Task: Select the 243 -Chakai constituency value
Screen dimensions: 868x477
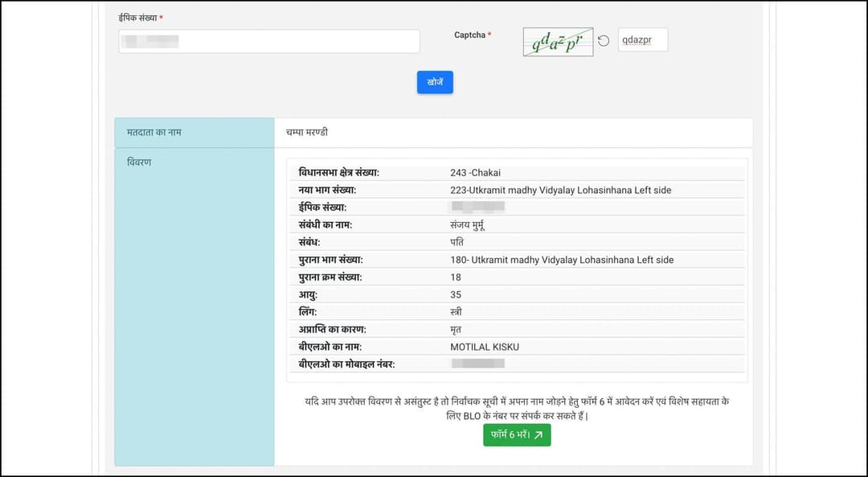Action: coord(476,173)
